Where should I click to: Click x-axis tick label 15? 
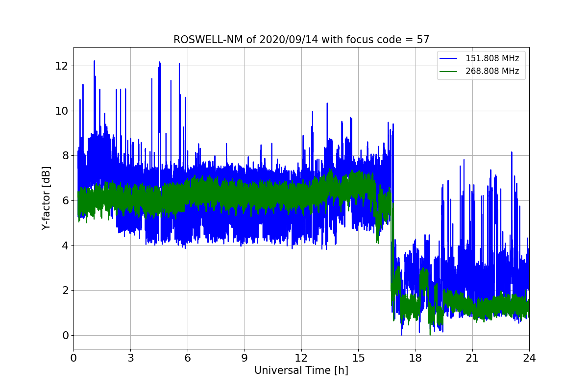tap(358, 358)
